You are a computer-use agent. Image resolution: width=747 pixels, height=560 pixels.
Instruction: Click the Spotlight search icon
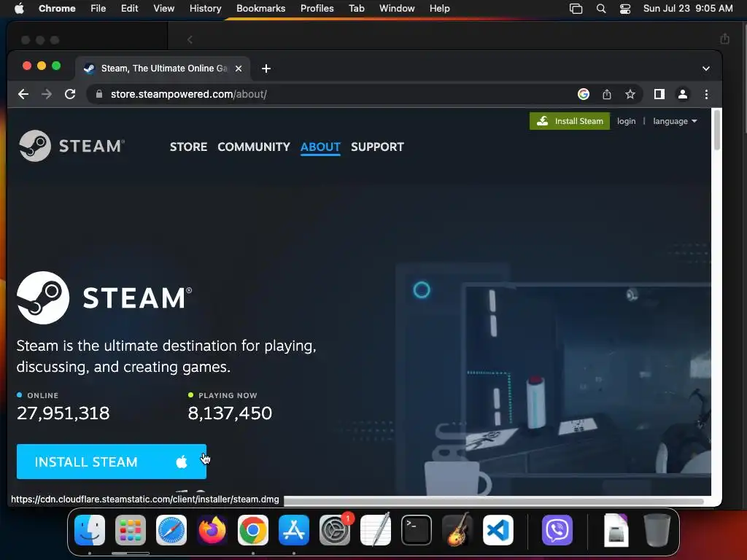(x=601, y=9)
